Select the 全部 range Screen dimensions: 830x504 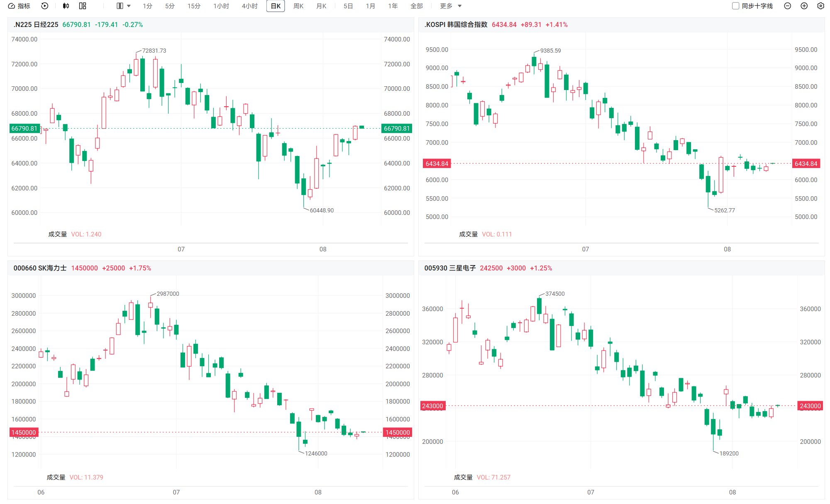tap(417, 6)
